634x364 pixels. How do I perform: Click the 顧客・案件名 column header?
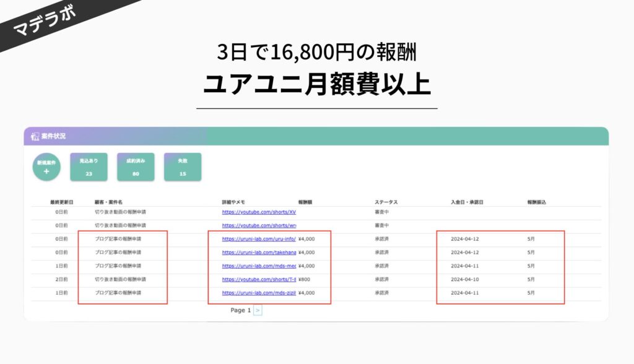coord(108,202)
